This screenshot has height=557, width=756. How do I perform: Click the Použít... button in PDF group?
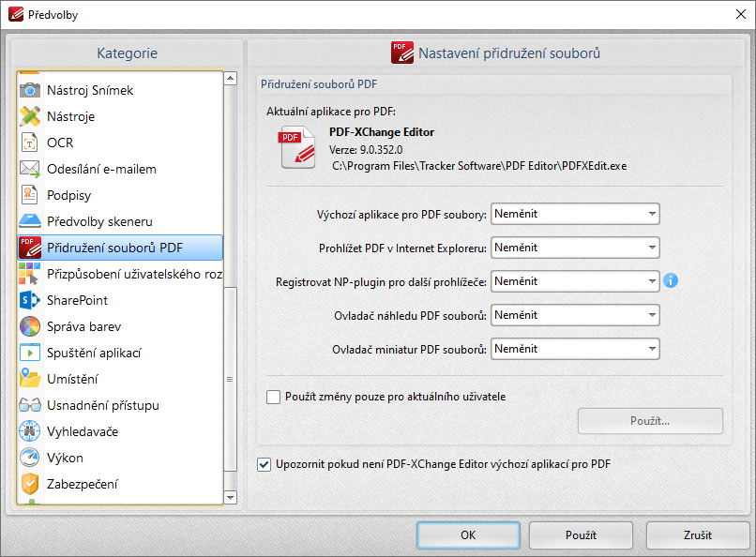coord(650,421)
